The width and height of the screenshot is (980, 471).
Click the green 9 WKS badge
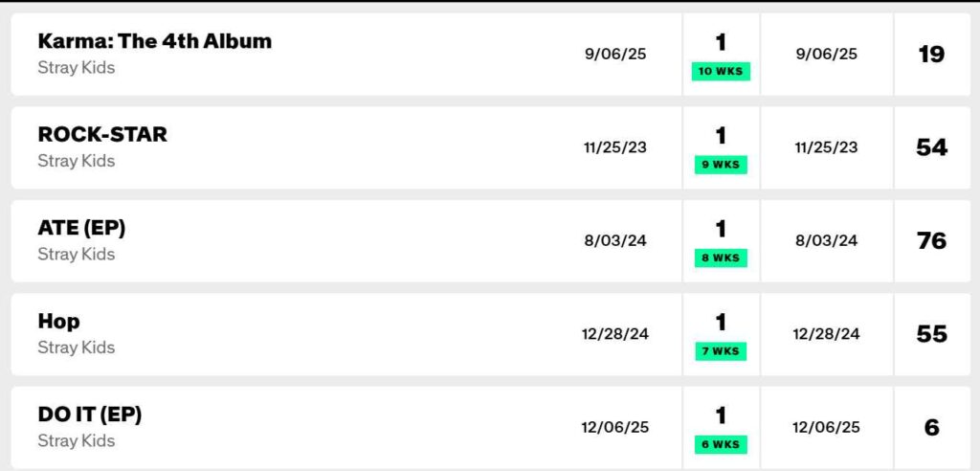[x=721, y=165]
